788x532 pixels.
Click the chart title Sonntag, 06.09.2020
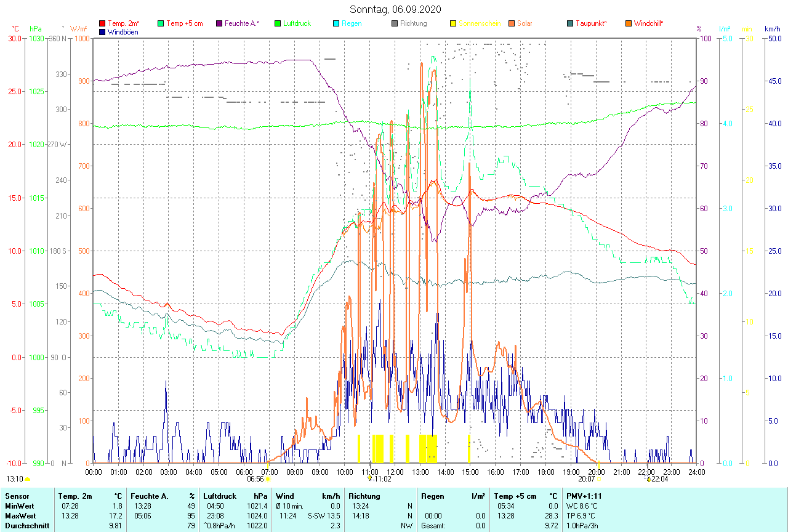coord(394,9)
